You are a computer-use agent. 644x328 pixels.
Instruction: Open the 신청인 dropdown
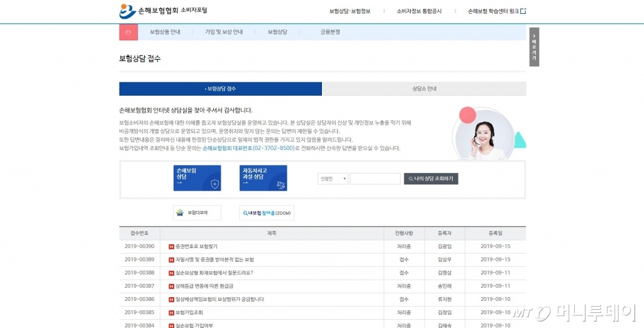[x=333, y=179]
